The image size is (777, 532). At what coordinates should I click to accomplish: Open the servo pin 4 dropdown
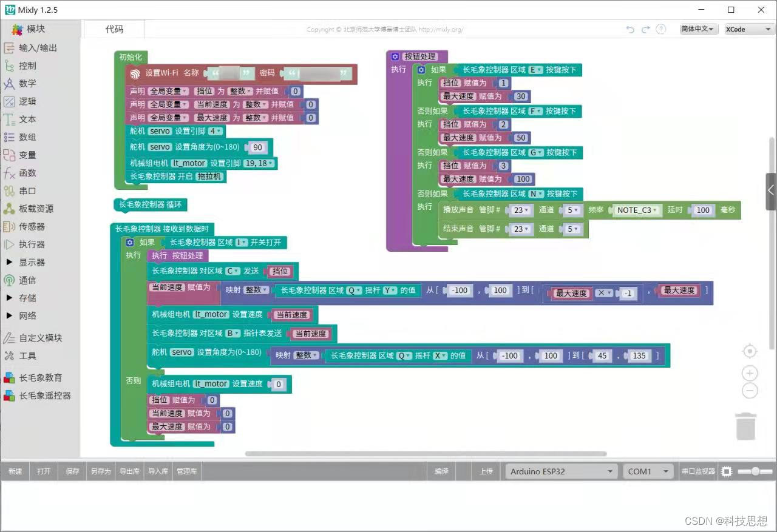(215, 131)
